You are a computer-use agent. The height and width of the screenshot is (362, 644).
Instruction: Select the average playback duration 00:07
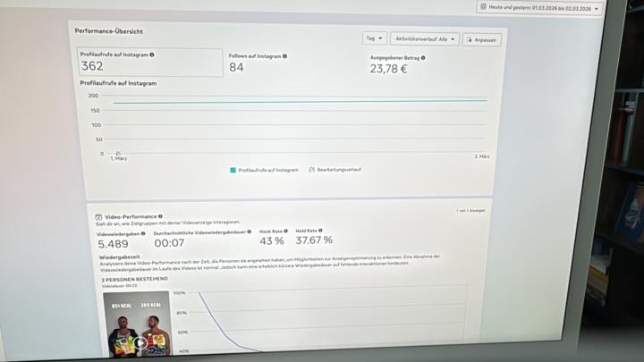click(x=169, y=243)
